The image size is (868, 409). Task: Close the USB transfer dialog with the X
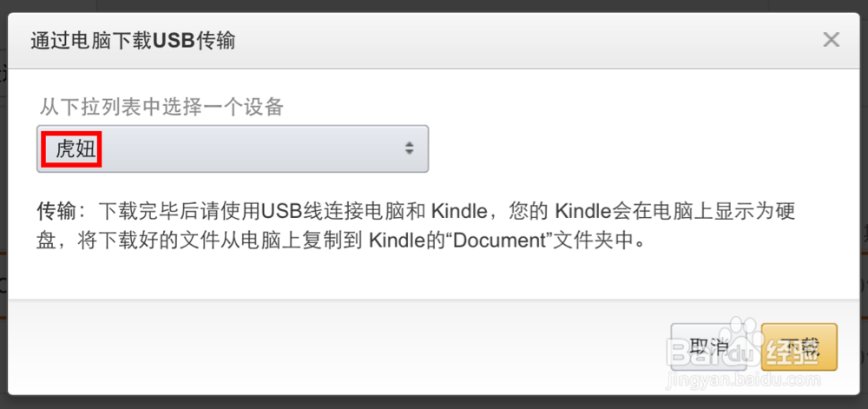point(831,39)
